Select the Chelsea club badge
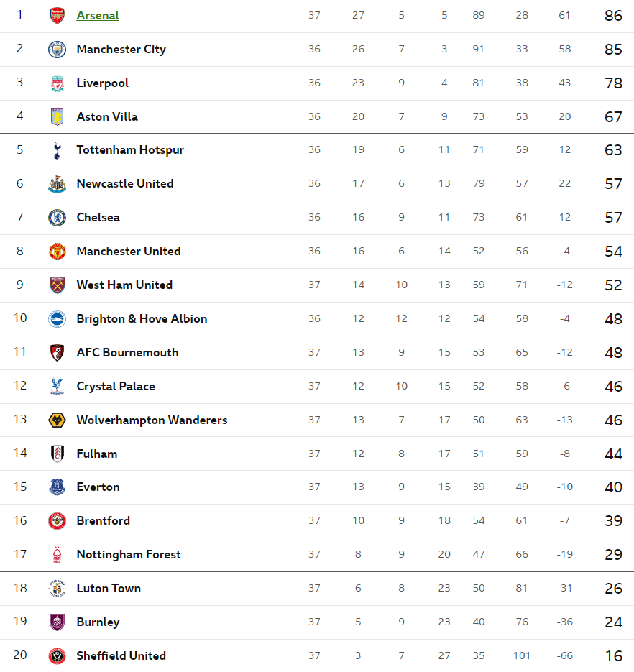The width and height of the screenshot is (634, 672). coord(57,218)
